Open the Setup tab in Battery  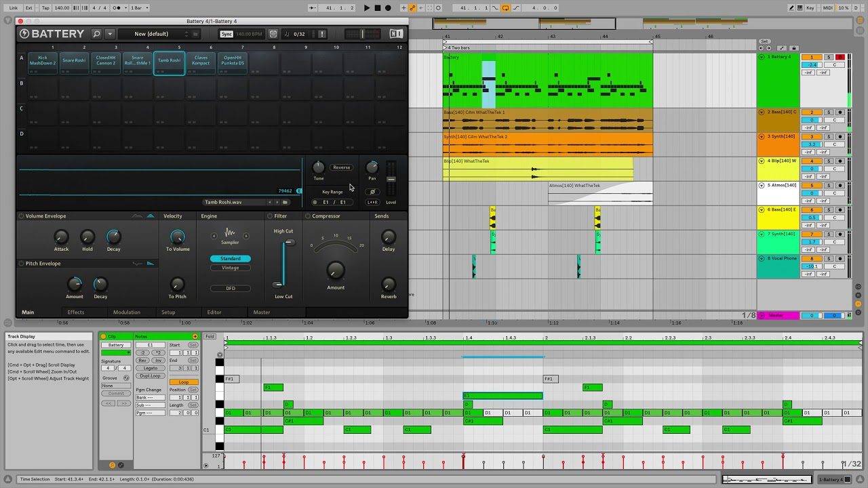(168, 312)
